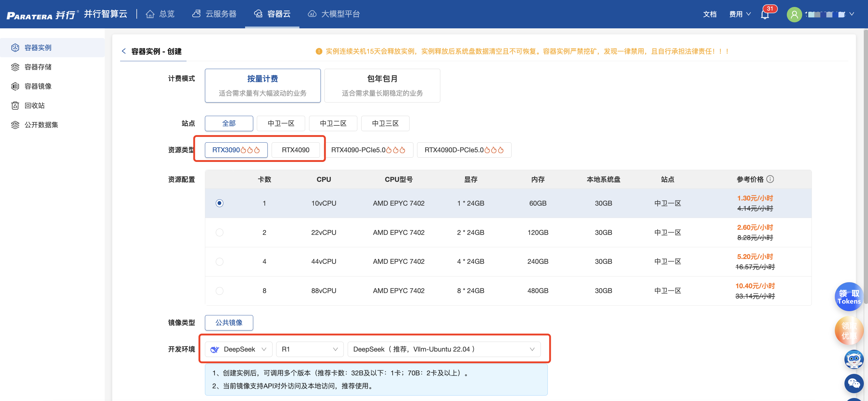Click the 1.30元/小时 price cell

tap(755, 198)
